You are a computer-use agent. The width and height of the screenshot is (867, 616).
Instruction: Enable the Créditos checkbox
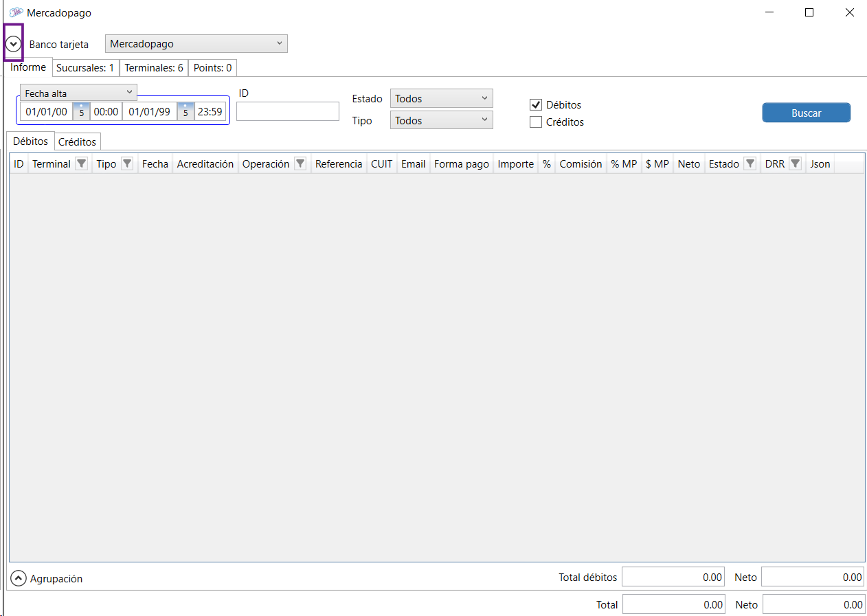[537, 122]
